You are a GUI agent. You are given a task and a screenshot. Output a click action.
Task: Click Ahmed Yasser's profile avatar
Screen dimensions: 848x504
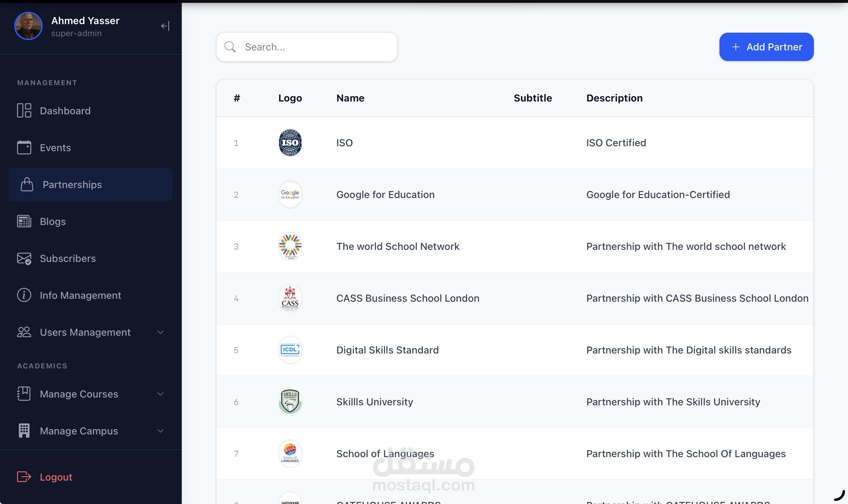[28, 26]
